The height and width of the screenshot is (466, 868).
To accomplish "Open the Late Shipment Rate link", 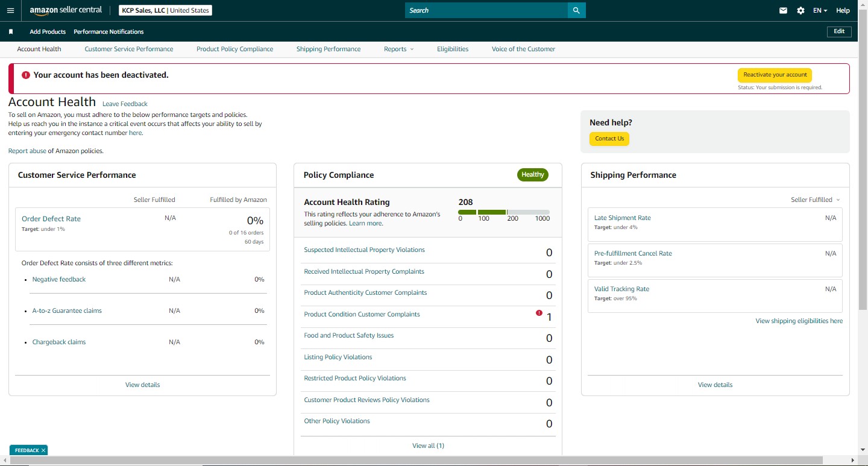I will pos(623,218).
